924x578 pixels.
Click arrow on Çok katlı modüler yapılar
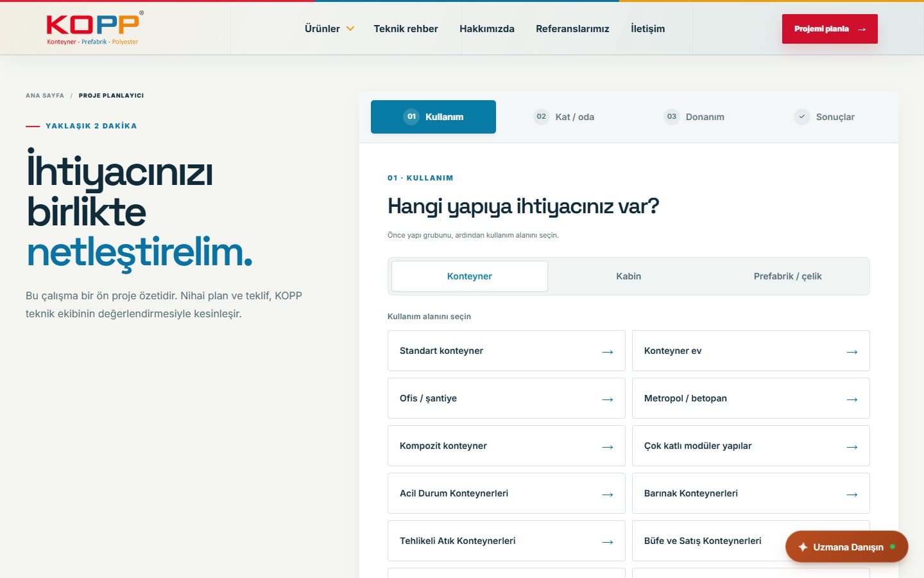tap(852, 447)
